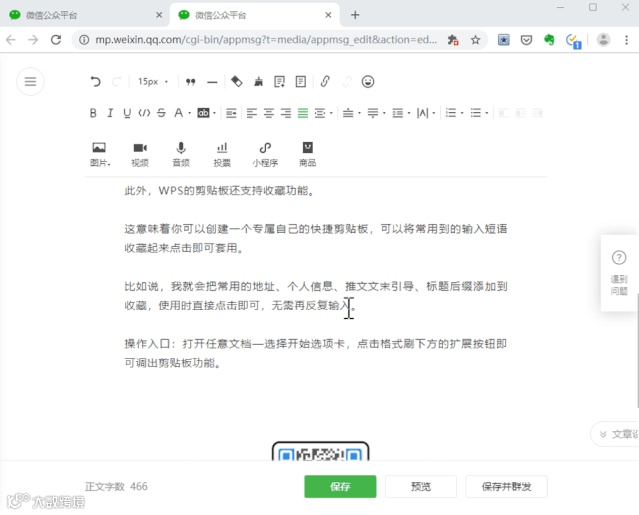Viewport: 639px width, 515px height.
Task: Open a new browser tab
Action: (x=355, y=15)
